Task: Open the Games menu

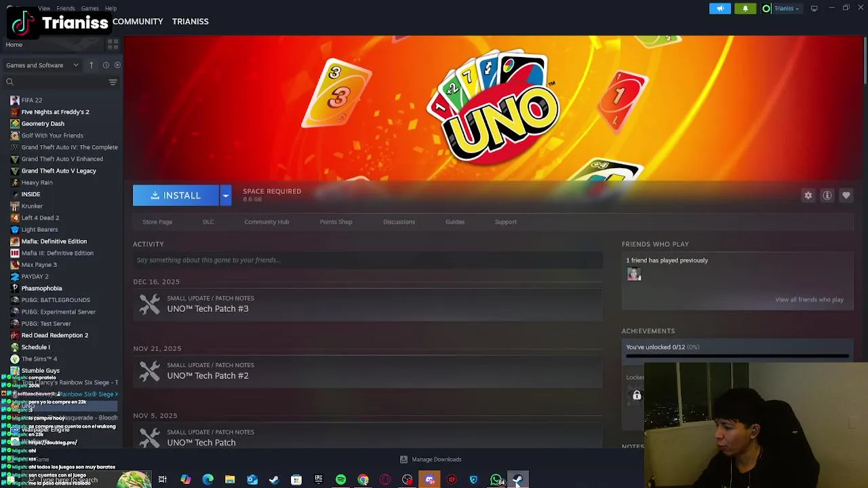Action: coord(90,8)
